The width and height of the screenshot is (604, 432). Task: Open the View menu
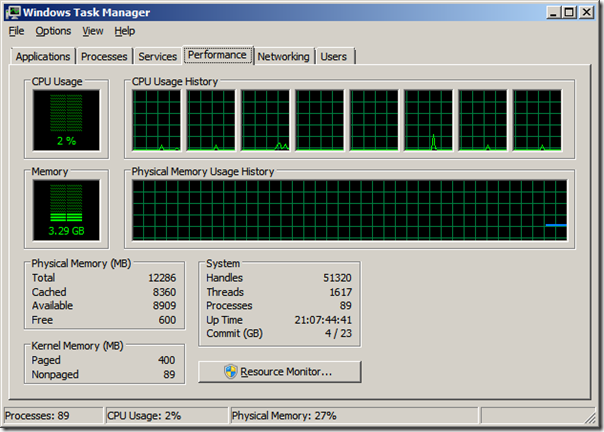click(x=93, y=31)
